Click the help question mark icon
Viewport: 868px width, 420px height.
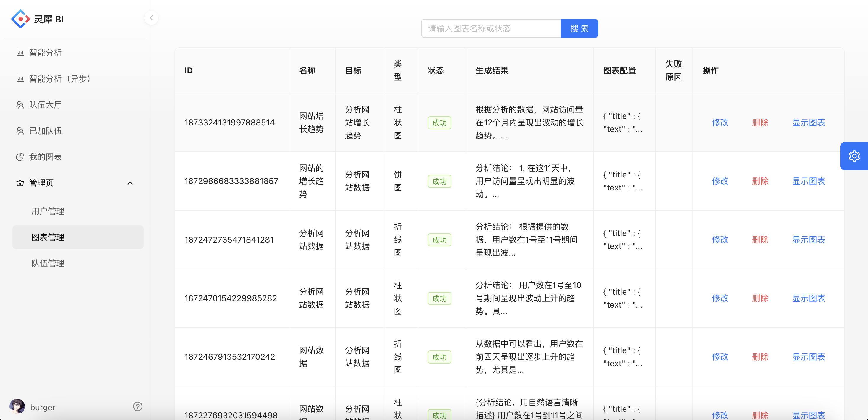tap(138, 406)
